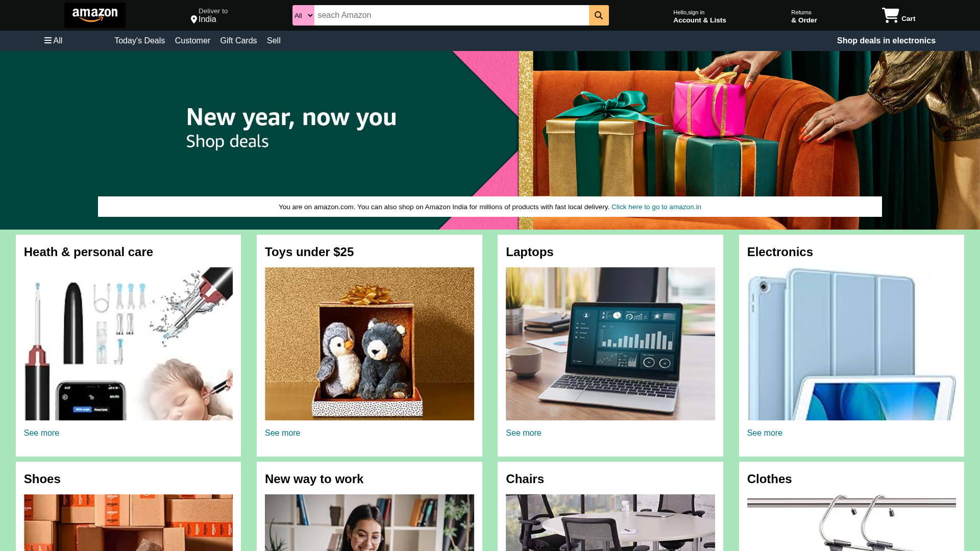Open Shop deals in electronics
Viewport: 980px width, 551px height.
(886, 40)
